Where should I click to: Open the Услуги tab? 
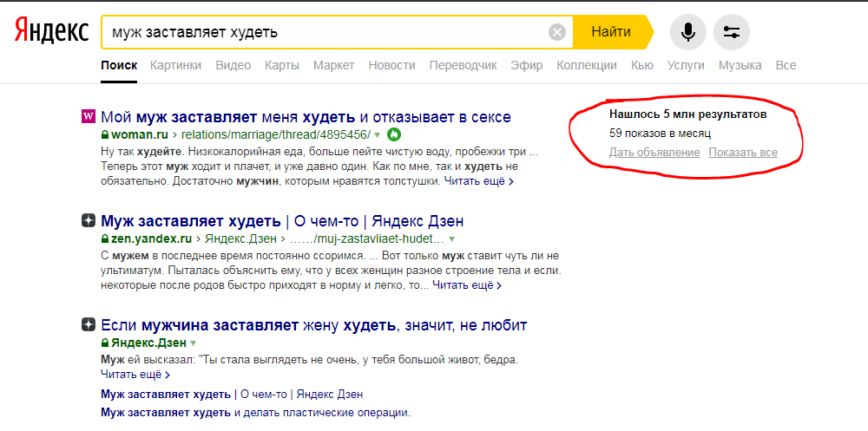click(x=686, y=65)
